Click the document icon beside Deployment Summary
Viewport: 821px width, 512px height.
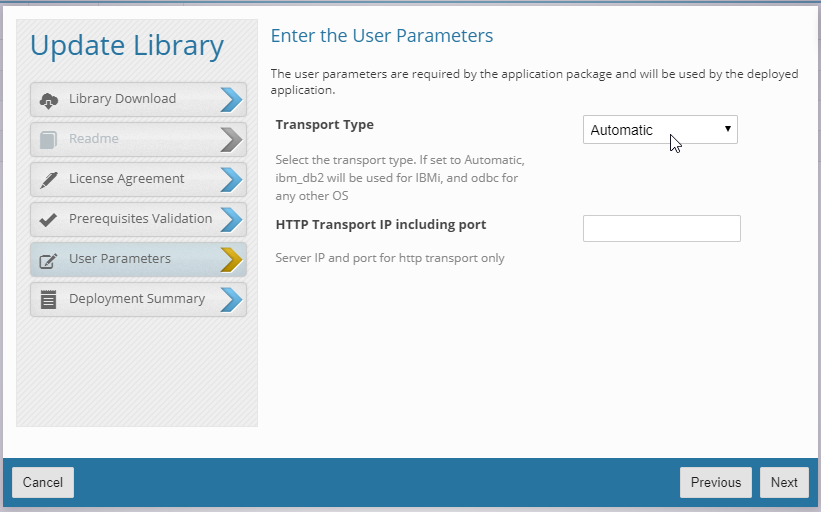48,299
